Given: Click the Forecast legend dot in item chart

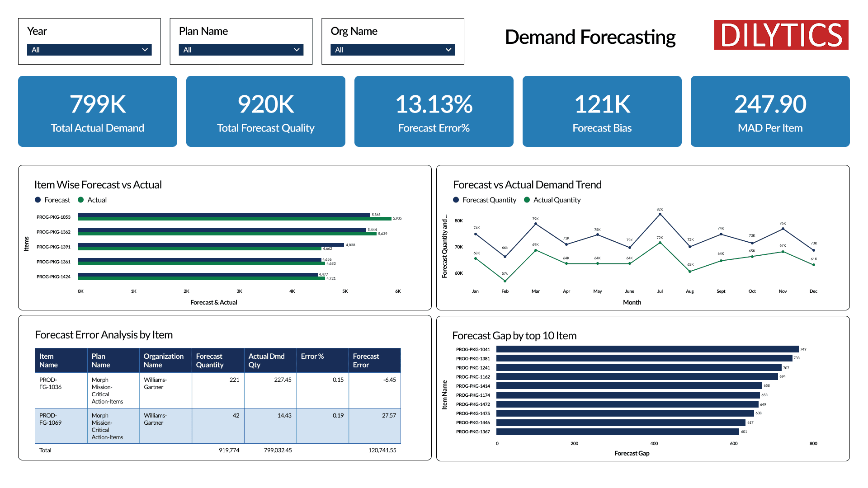Looking at the screenshot, I should pyautogui.click(x=38, y=200).
